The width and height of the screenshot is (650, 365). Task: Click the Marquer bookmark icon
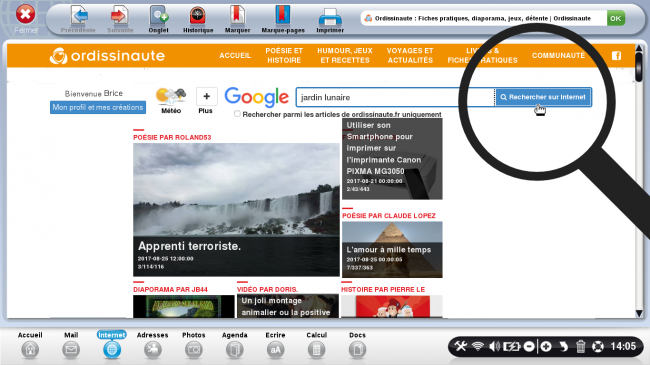tap(237, 15)
